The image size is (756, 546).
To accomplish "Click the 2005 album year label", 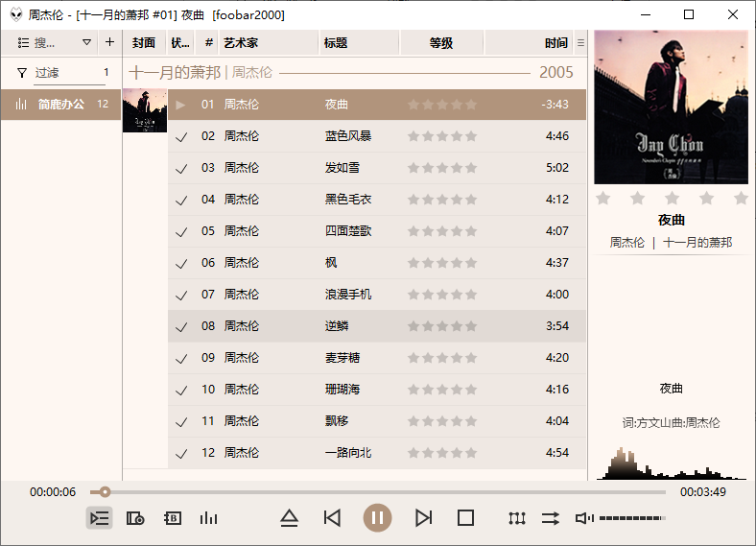I will click(555, 72).
